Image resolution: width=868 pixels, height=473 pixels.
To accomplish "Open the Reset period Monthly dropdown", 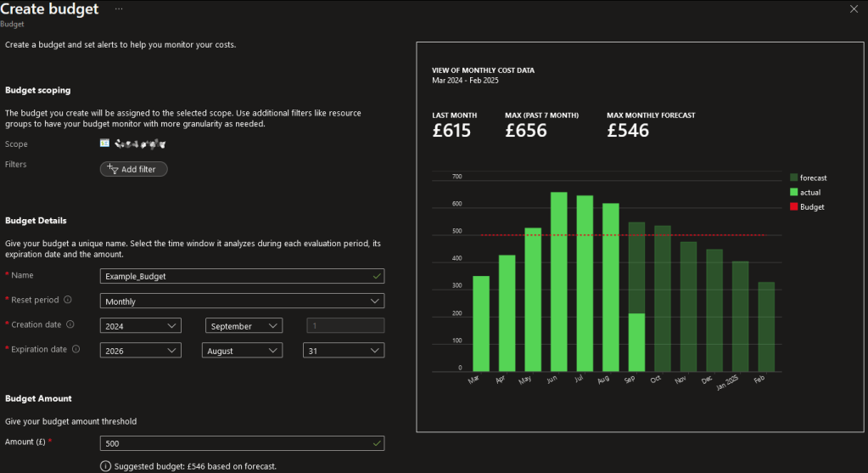I will (x=242, y=301).
